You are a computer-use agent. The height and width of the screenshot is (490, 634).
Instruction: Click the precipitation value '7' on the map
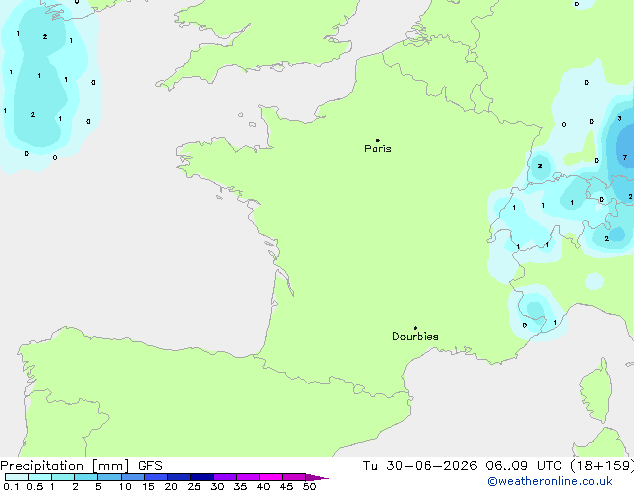625,157
